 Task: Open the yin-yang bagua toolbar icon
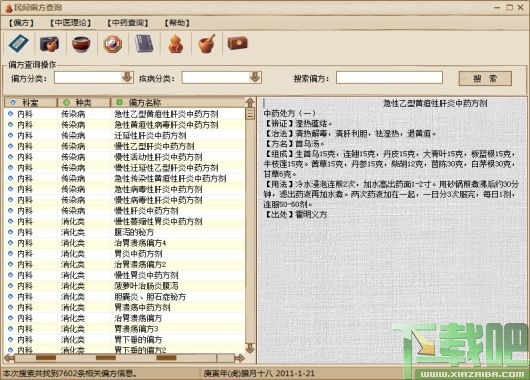[113, 44]
